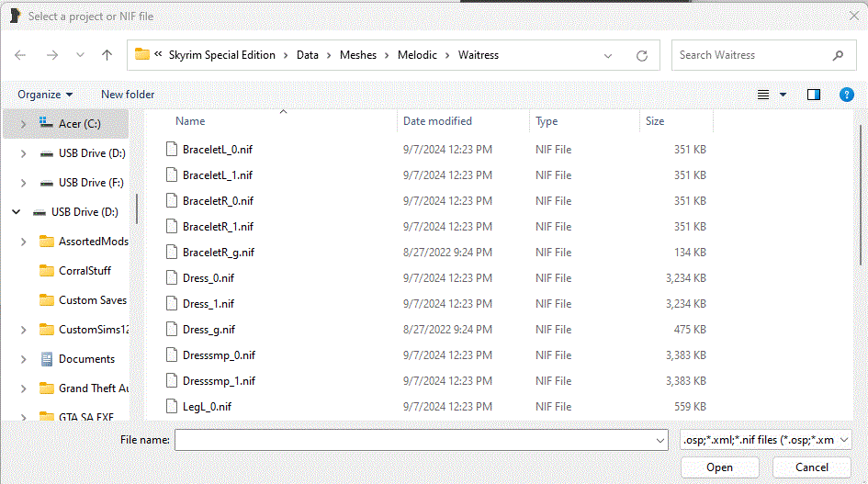This screenshot has height=484, width=868.
Task: Sort by Date modified column
Action: (x=437, y=121)
